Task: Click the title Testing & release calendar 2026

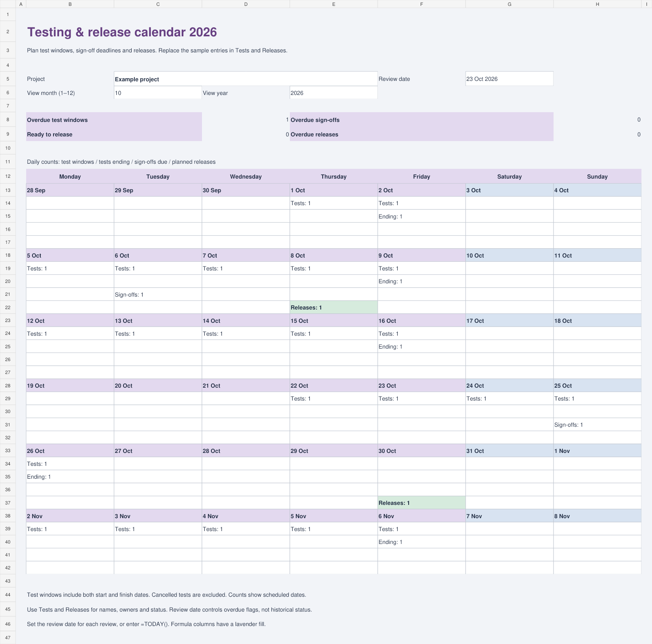Action: 122,32
